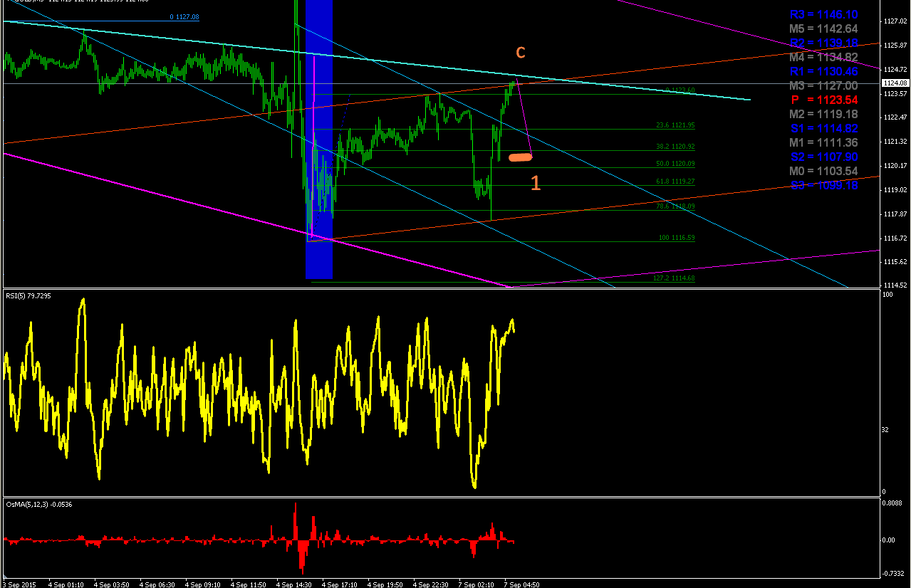Select the Fibonacci 50.0 1120.09 level label
This screenshot has width=911, height=588.
[x=675, y=164]
